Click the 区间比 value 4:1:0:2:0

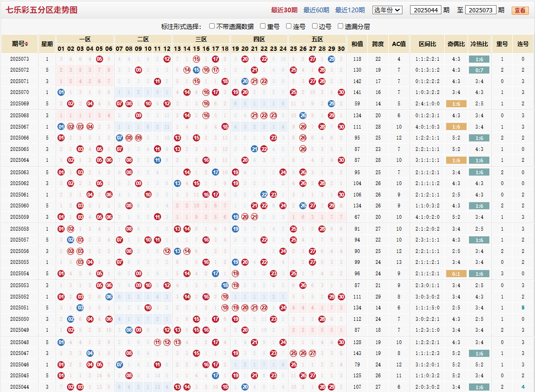(428, 217)
